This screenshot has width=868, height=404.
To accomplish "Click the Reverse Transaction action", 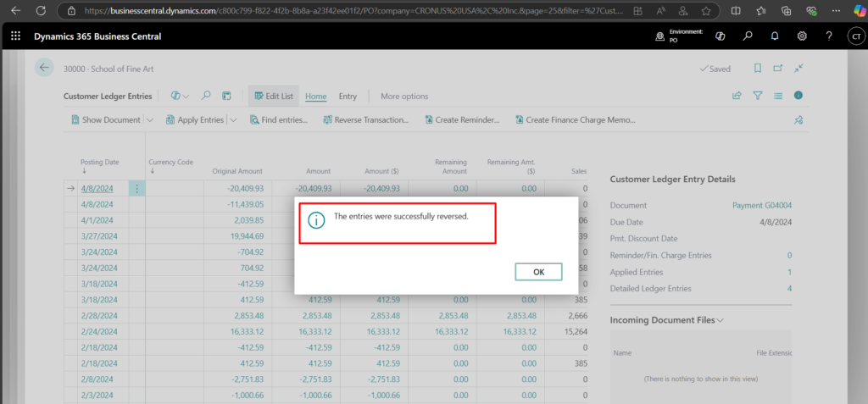I will click(364, 120).
